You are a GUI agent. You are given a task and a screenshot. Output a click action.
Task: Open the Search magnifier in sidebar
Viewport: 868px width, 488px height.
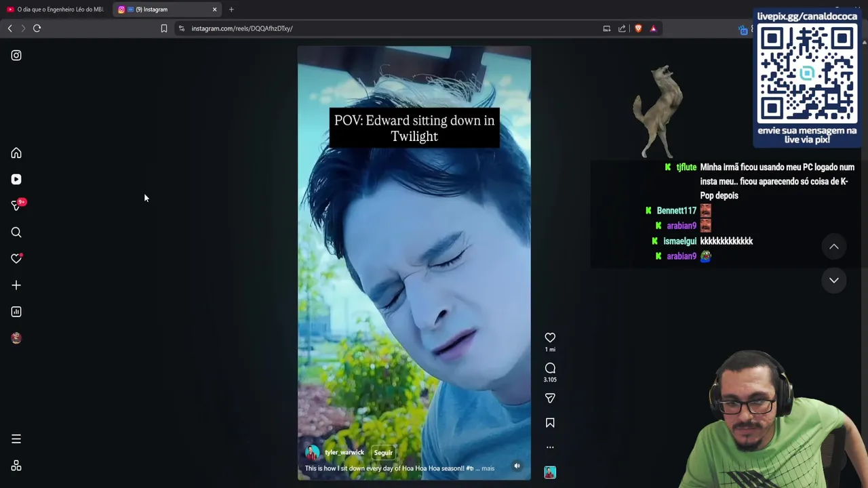[16, 232]
